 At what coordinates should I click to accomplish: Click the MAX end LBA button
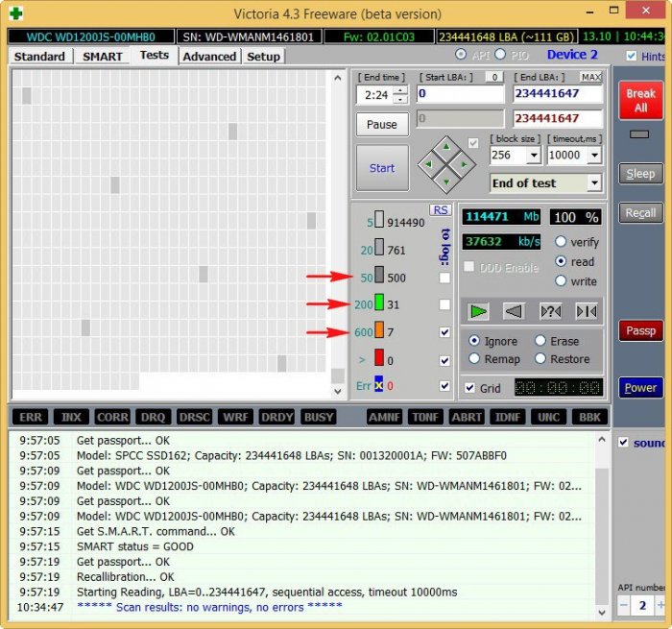[x=591, y=77]
